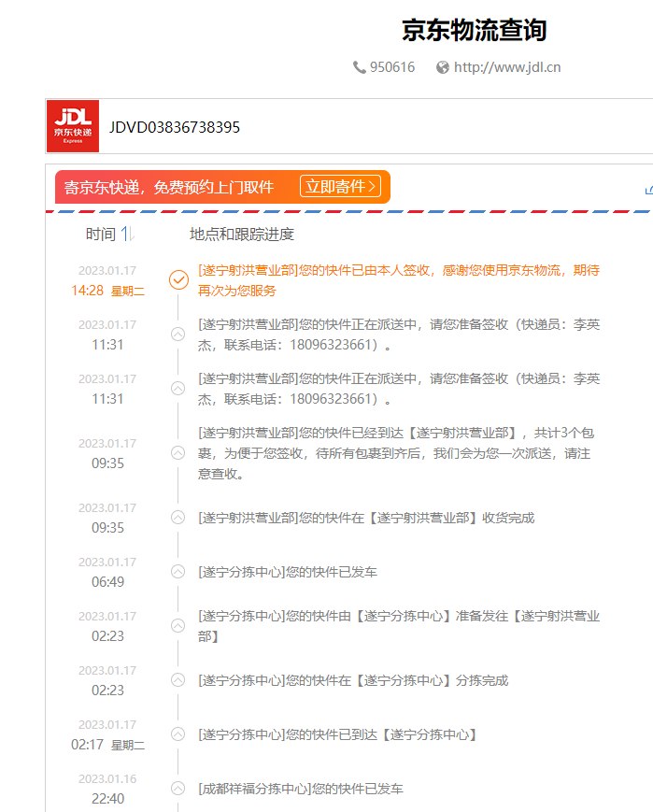
Task: Click the 已到达【遂宁分拣中心】 entry
Action: click(x=337, y=734)
